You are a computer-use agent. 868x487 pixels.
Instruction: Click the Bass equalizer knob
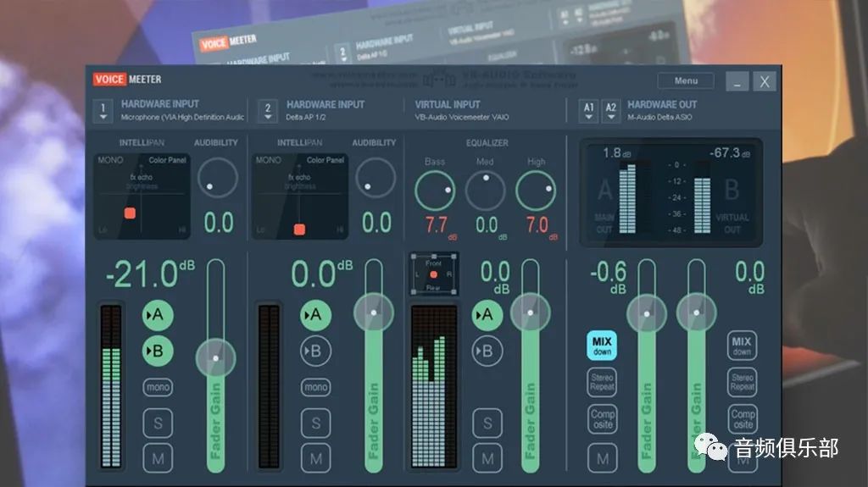[x=435, y=191]
